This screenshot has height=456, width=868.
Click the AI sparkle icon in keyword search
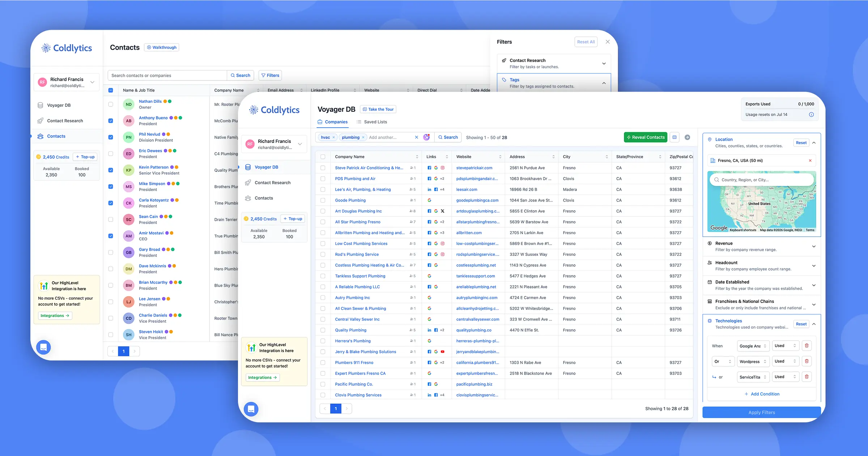[426, 137]
